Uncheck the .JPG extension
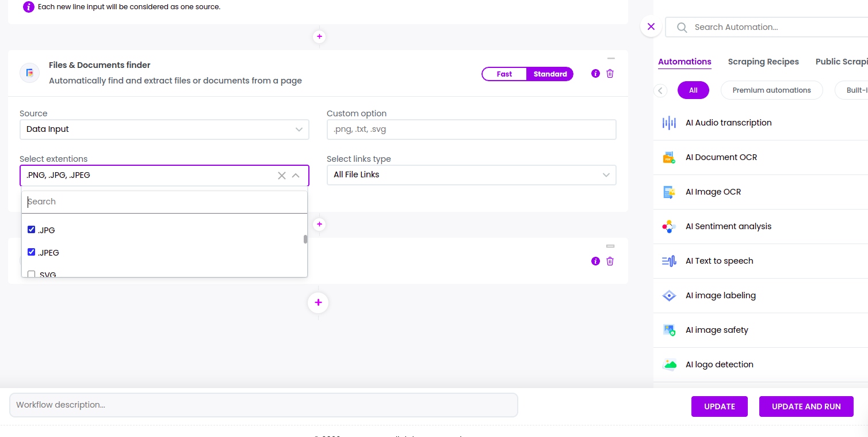The image size is (868, 437). (x=31, y=229)
